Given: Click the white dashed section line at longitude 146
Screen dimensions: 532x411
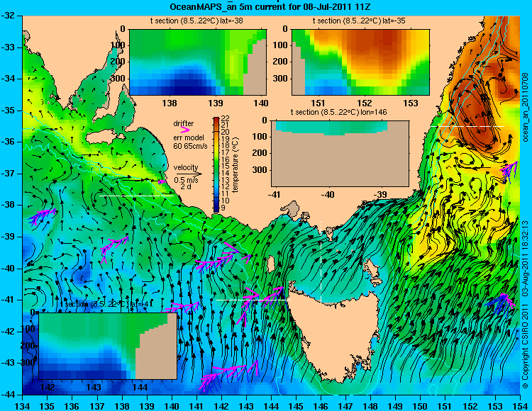Looking at the screenshot, I should point(321,261).
